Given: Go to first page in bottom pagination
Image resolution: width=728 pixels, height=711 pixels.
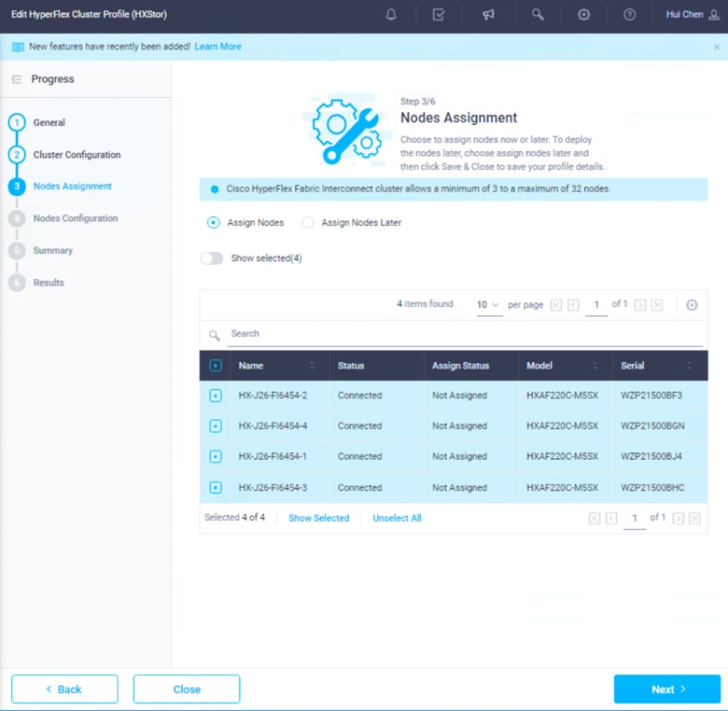Looking at the screenshot, I should coord(595,518).
